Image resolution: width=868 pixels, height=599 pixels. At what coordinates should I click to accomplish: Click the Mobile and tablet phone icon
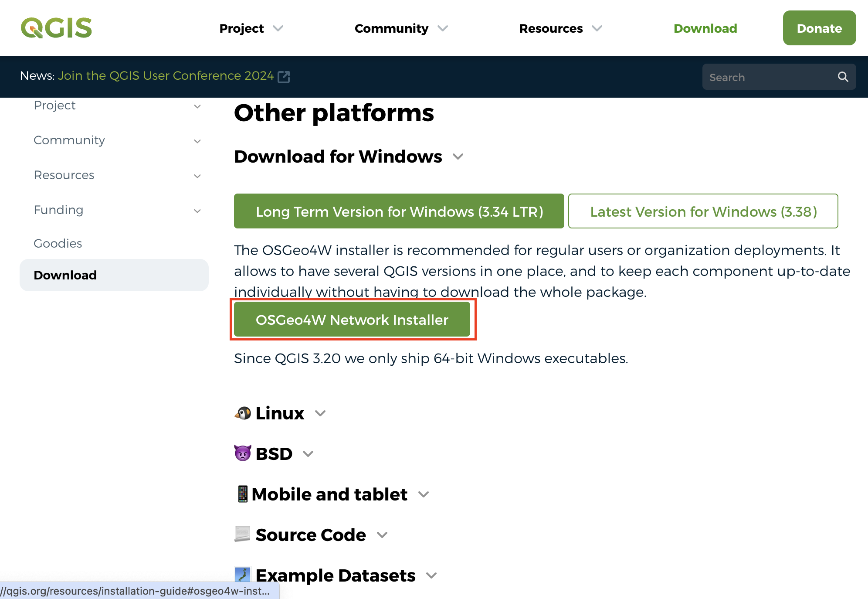(x=243, y=494)
